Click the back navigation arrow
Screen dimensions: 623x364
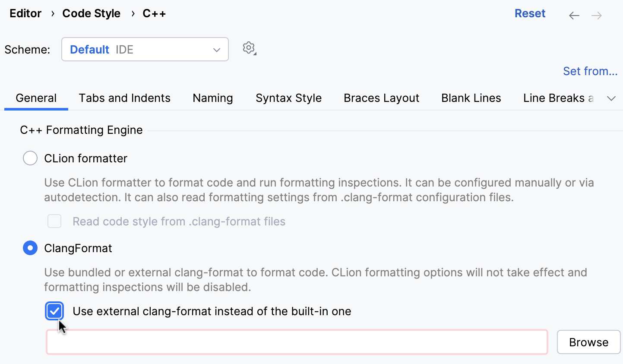(574, 15)
